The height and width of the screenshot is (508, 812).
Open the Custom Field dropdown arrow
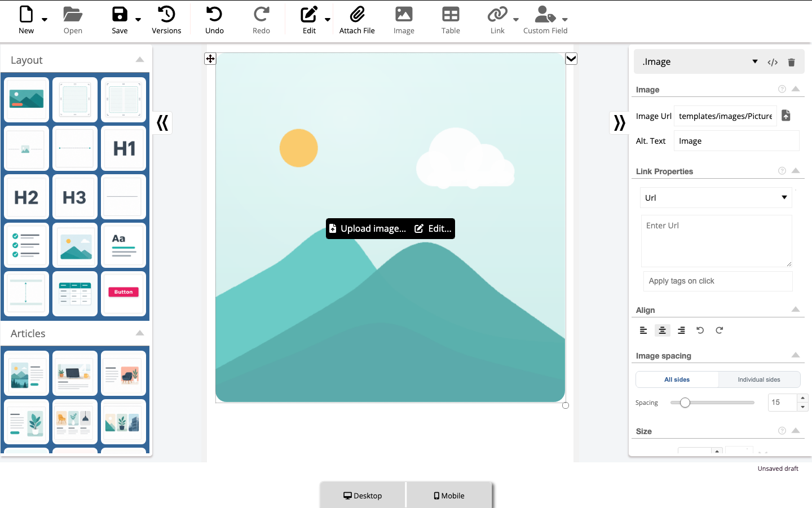click(x=565, y=20)
